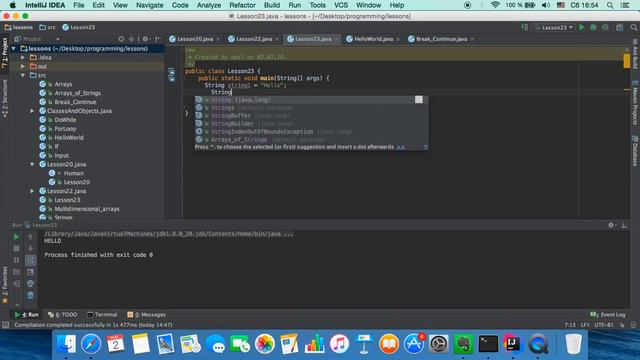Screen dimensions: 640x360
Task: Toggle the Structure tool window side tab
Action: click(4, 99)
